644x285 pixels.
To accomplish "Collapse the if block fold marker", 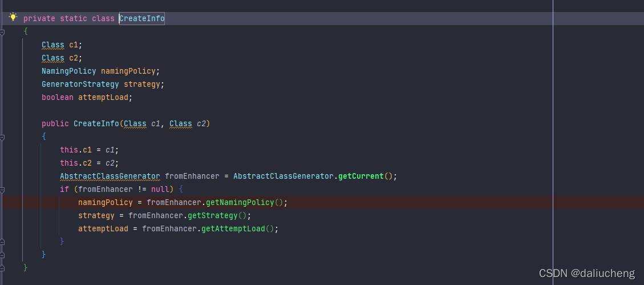I will pyautogui.click(x=2, y=190).
